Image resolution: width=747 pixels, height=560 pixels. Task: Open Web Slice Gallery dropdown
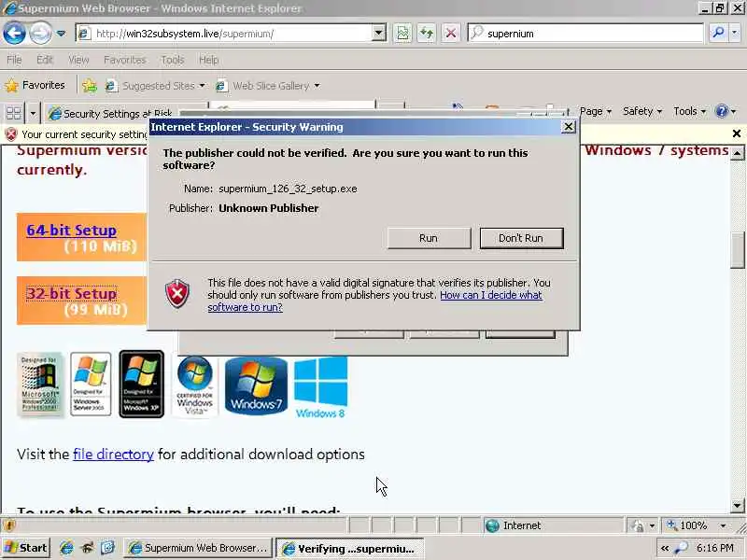click(x=268, y=86)
